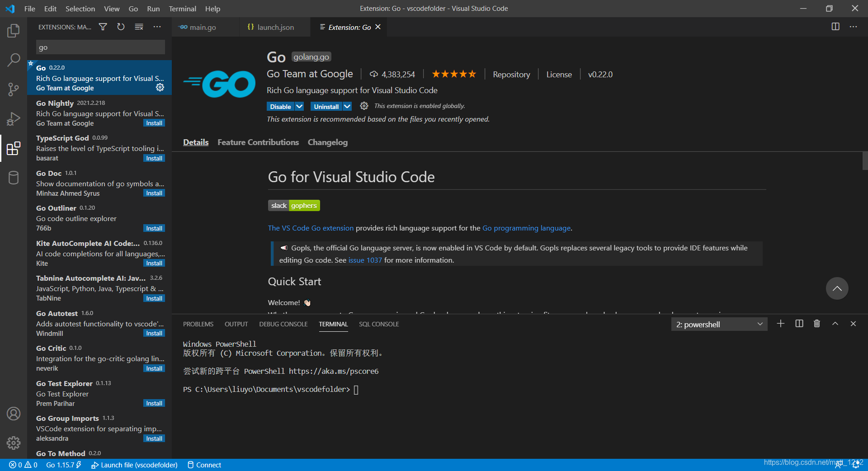Split the terminal panel

(799, 324)
